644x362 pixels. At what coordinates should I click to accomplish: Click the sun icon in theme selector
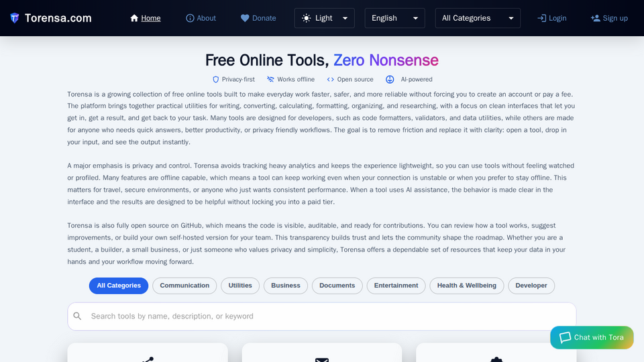pyautogui.click(x=307, y=18)
